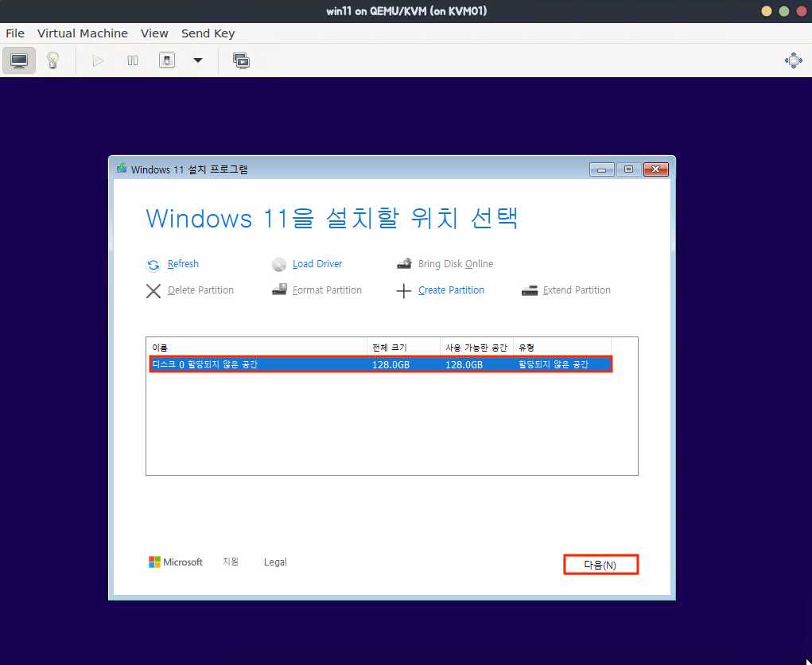
Task: Manage VM snapshots icon
Action: pyautogui.click(x=241, y=60)
